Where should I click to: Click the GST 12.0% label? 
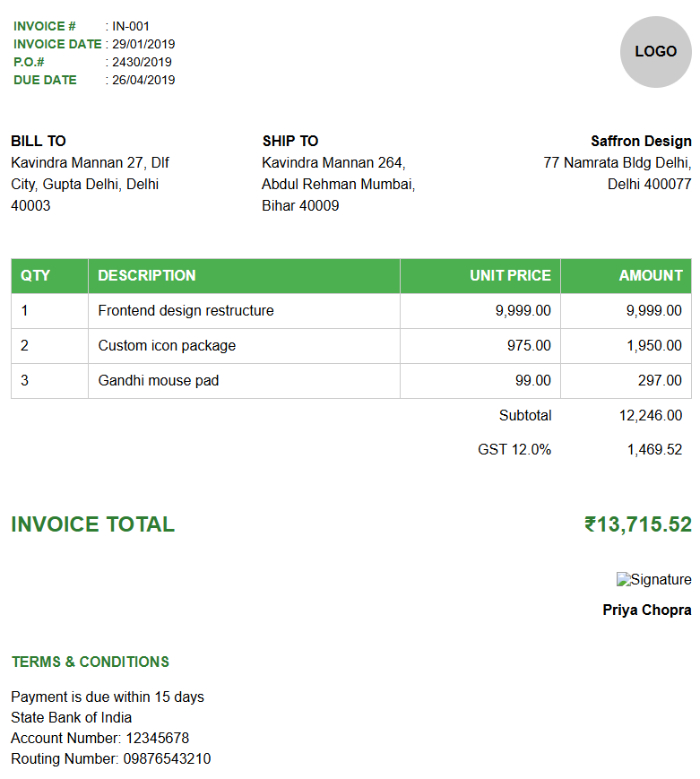(514, 449)
